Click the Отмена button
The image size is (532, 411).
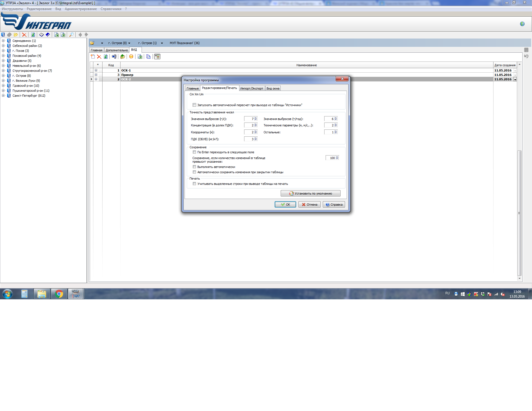[310, 205]
